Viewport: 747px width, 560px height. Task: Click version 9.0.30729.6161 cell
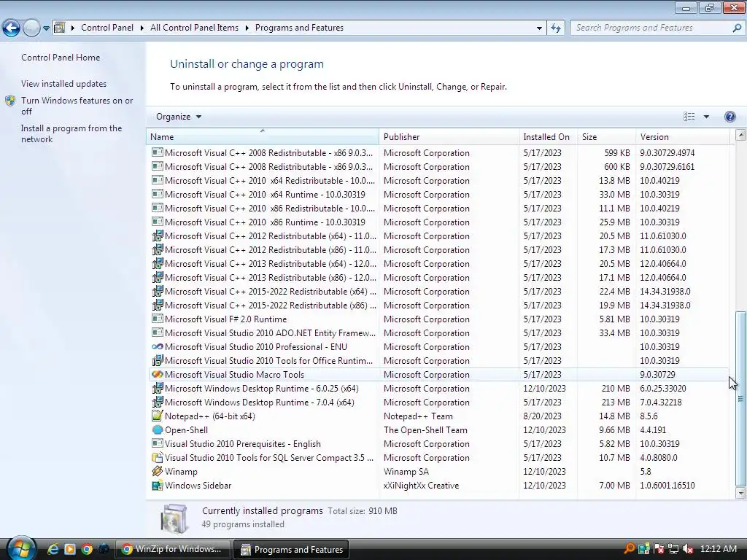point(667,167)
